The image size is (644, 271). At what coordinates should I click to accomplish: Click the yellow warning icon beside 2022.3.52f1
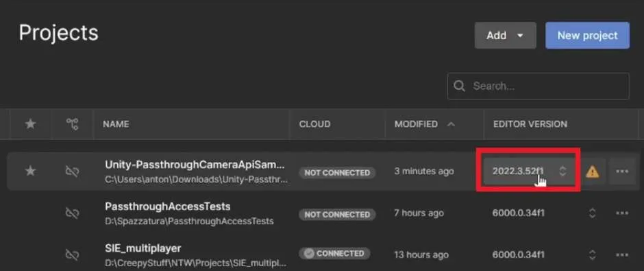coord(592,172)
